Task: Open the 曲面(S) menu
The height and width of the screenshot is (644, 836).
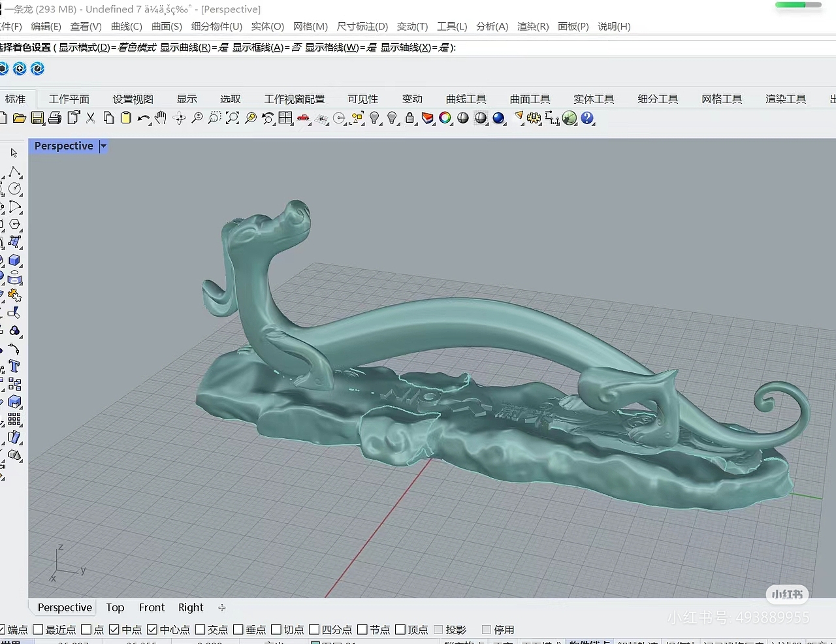Action: [x=167, y=27]
